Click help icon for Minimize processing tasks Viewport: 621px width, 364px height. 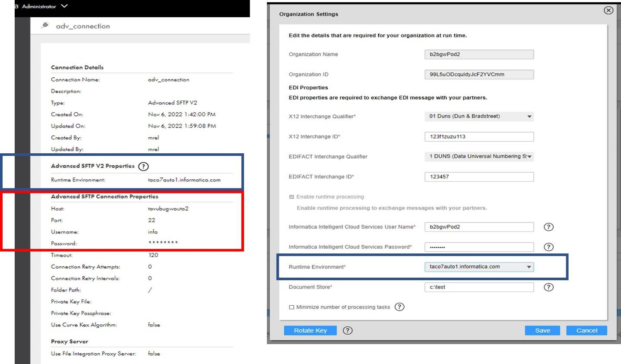coord(399,307)
